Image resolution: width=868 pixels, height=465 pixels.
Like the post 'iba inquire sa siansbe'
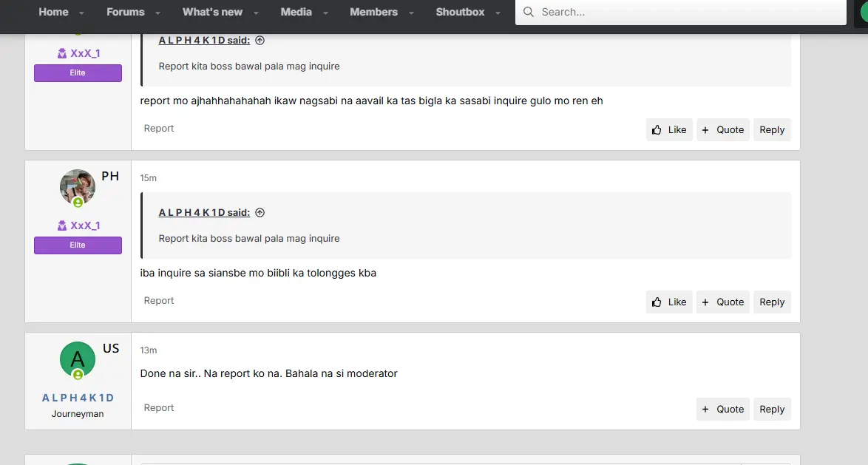668,302
